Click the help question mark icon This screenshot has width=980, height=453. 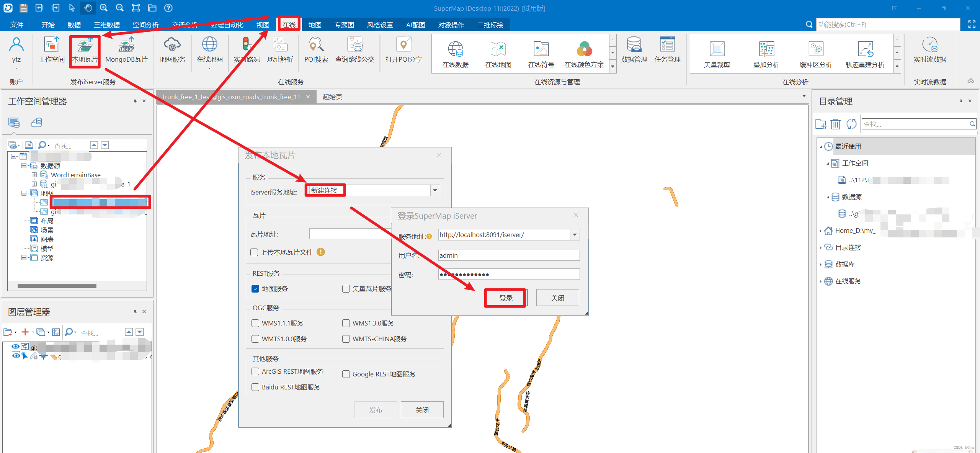(168, 8)
